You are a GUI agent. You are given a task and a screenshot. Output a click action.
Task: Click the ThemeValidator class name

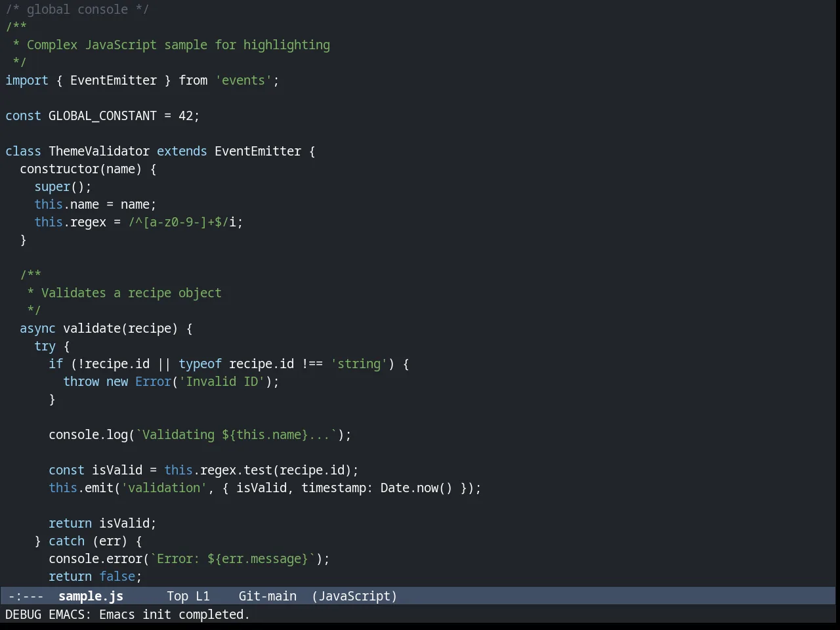tap(99, 151)
